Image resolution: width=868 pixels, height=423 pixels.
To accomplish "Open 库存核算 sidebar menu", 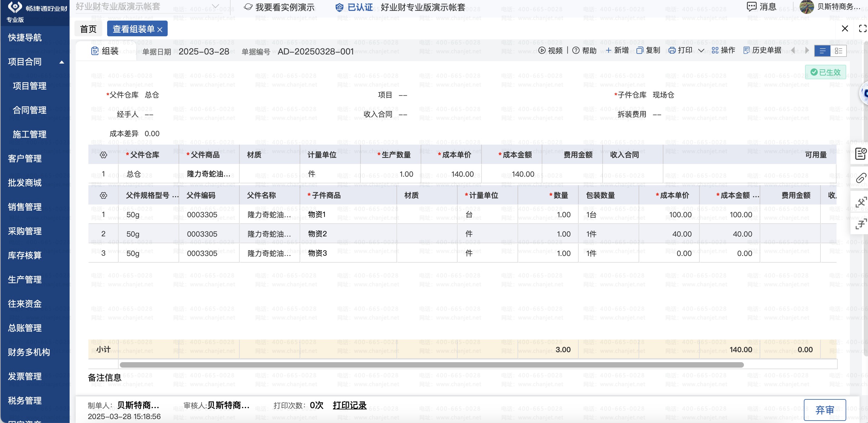I will pyautogui.click(x=25, y=255).
